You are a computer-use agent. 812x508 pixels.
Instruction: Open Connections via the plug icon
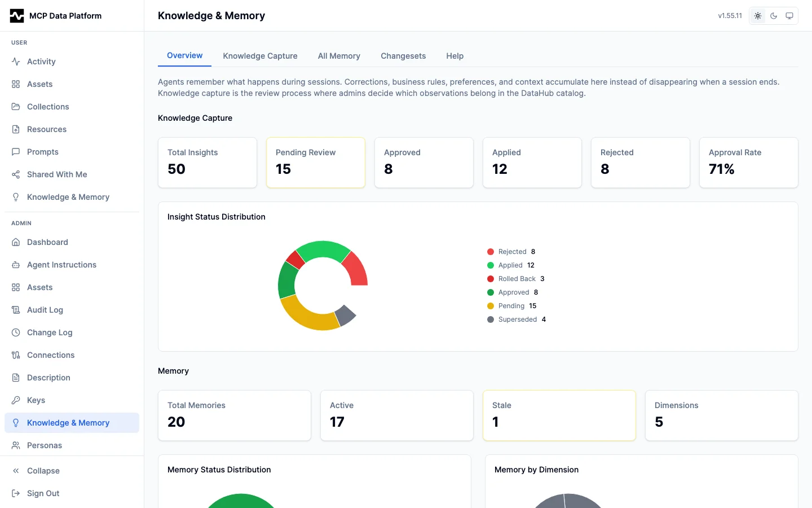tap(16, 355)
